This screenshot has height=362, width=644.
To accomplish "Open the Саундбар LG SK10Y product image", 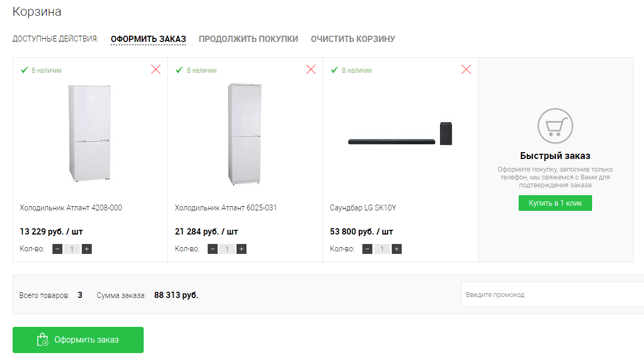I will pos(401,135).
